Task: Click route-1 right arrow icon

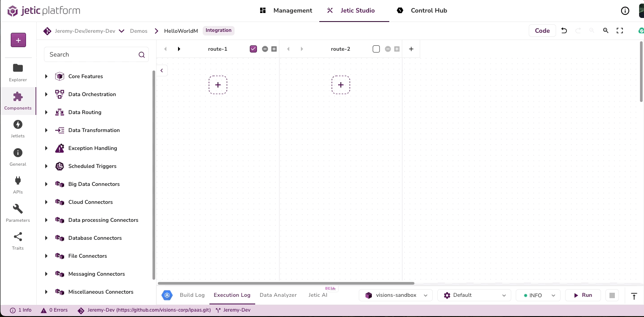Action: coord(179,49)
